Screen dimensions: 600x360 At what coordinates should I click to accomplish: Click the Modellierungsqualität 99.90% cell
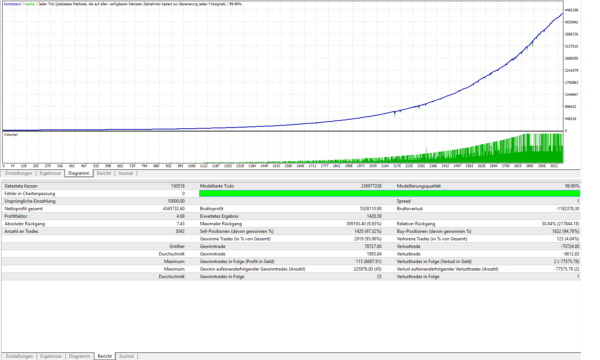point(572,186)
